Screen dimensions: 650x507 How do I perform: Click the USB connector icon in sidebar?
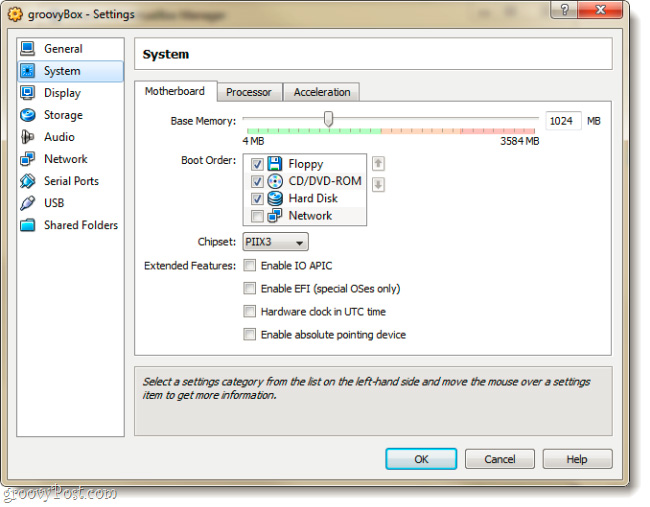(28, 203)
